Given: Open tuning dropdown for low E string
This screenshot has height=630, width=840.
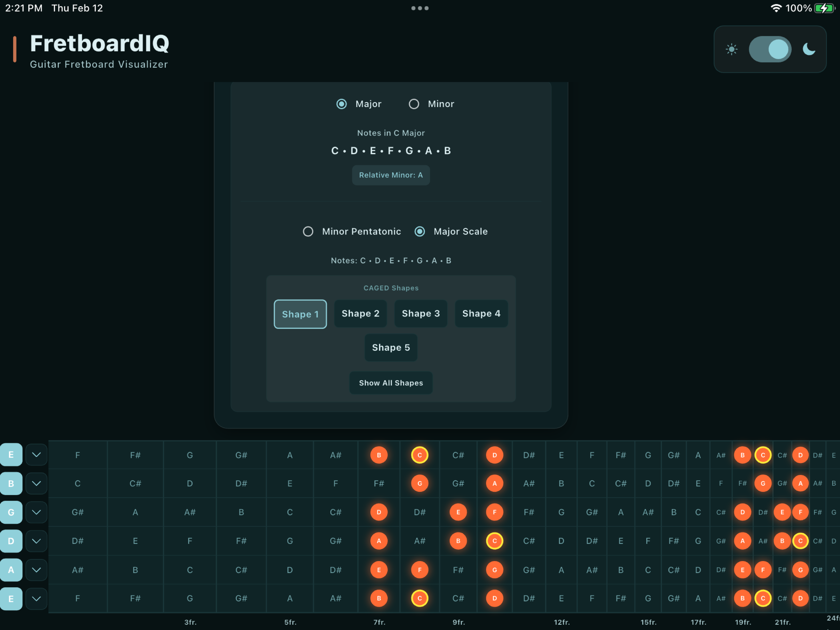Looking at the screenshot, I should coord(37,599).
